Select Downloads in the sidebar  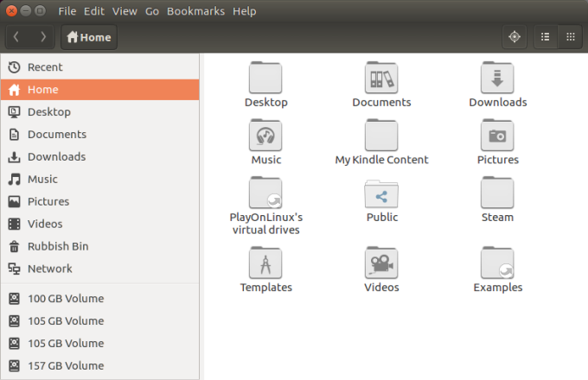(99, 156)
